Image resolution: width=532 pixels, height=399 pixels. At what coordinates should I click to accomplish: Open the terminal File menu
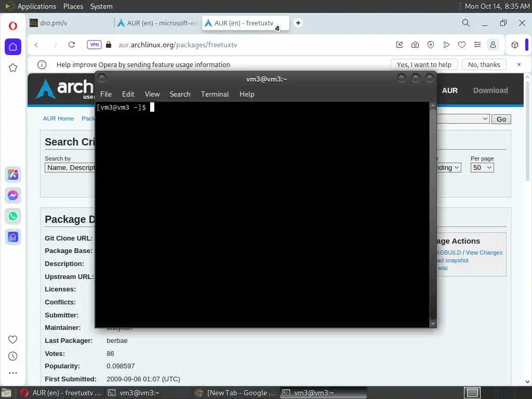[x=106, y=95]
